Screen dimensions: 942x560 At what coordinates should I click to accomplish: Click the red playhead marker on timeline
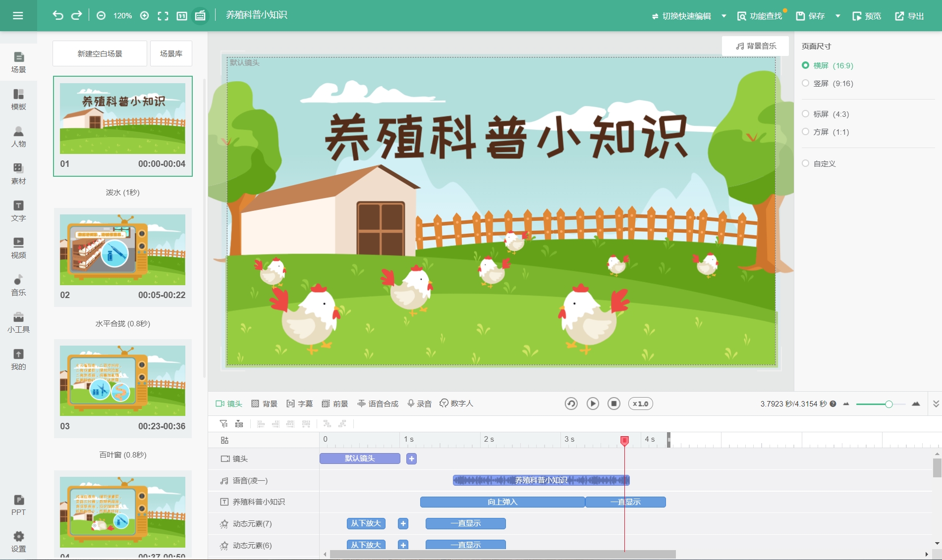point(624,440)
